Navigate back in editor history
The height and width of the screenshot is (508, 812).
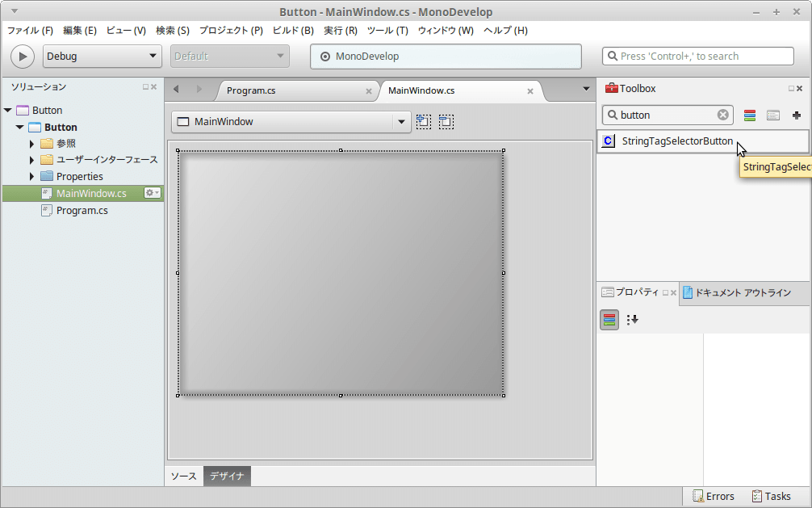tap(176, 89)
